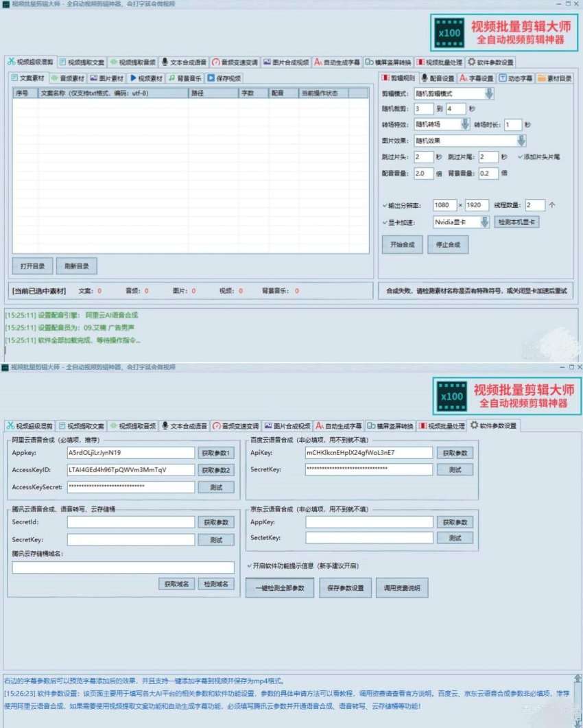Click the 一键检测全部参数 button
Image resolution: width=583 pixels, height=728 pixels.
tap(279, 588)
